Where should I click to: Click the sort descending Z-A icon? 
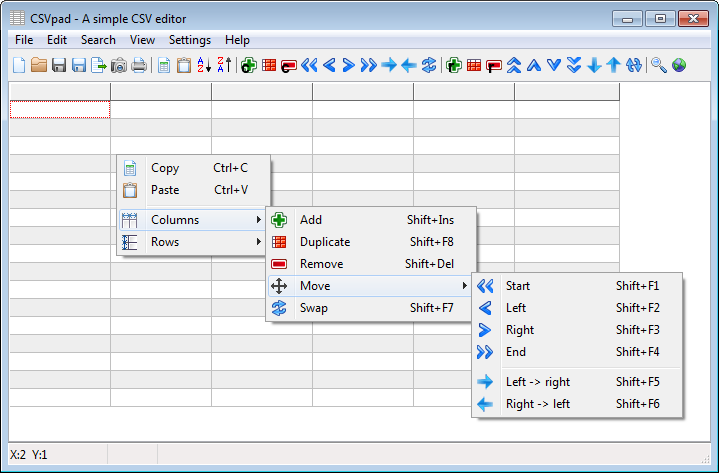point(224,66)
